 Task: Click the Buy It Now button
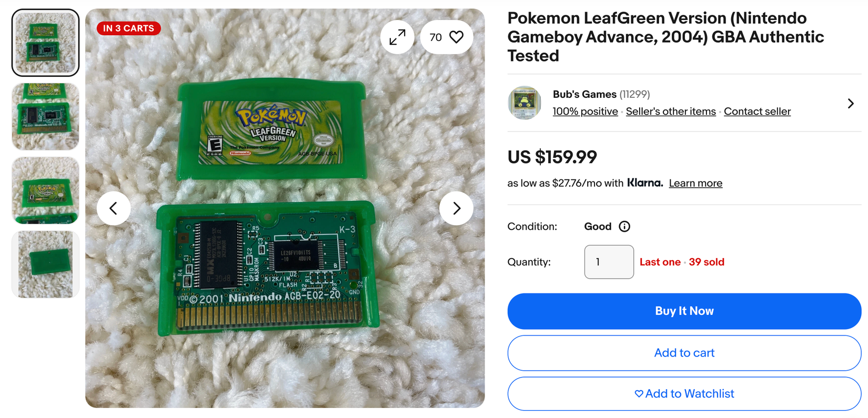684,311
